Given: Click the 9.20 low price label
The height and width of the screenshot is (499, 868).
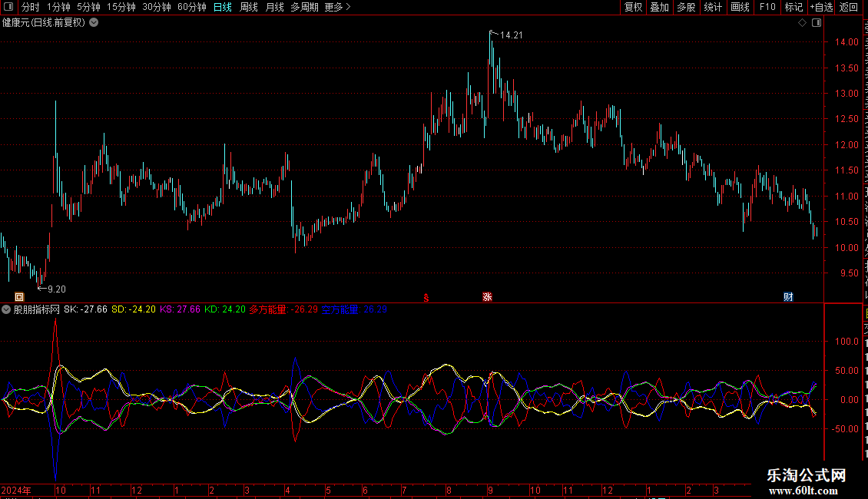Looking at the screenshot, I should coord(57,289).
